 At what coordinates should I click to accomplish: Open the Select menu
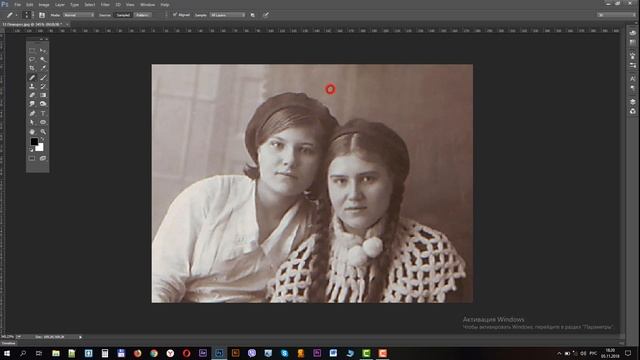[x=89, y=4]
